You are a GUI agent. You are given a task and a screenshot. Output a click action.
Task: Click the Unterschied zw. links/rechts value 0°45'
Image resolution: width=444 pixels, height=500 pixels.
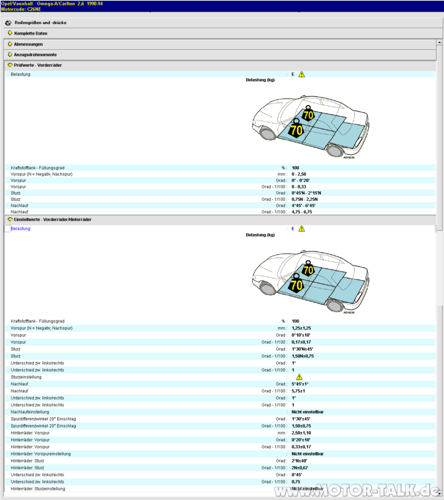point(297,475)
